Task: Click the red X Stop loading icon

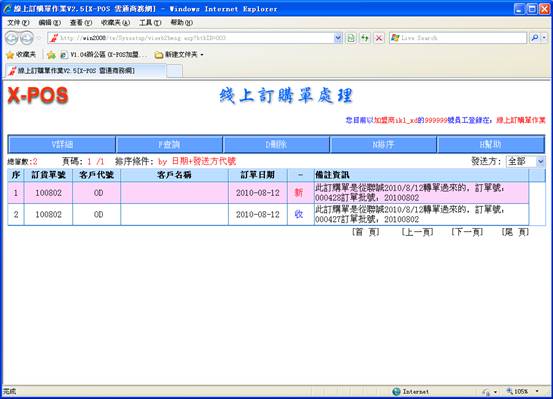Action: (x=379, y=38)
